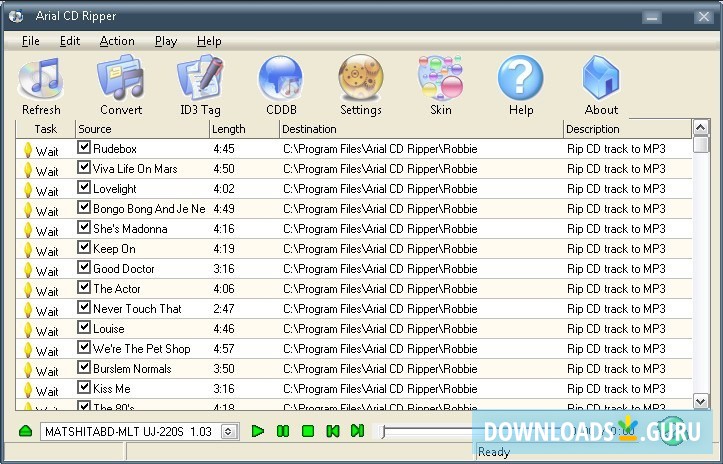This screenshot has width=723, height=464.
Task: Open the MATSHITABD-MLT drive dropdown
Action: (x=228, y=432)
